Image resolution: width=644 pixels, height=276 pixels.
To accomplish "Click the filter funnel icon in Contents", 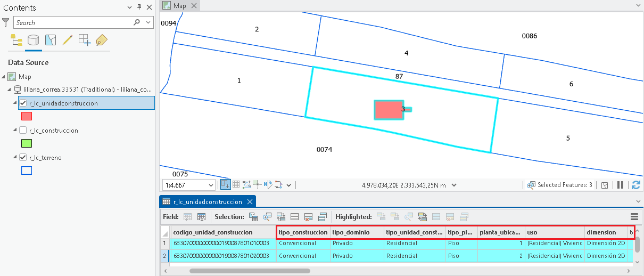I will 5,22.
